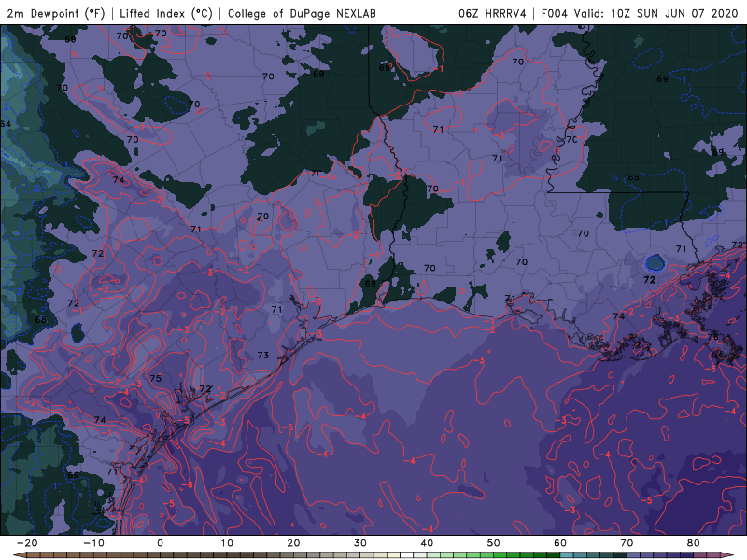Click the 64 dewpoint value at map edge

click(x=6, y=124)
